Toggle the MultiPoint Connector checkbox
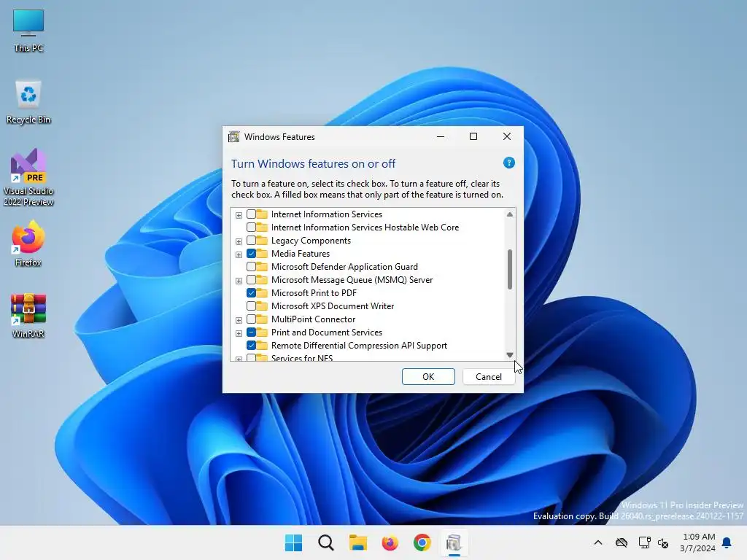The width and height of the screenshot is (747, 560). click(x=251, y=319)
